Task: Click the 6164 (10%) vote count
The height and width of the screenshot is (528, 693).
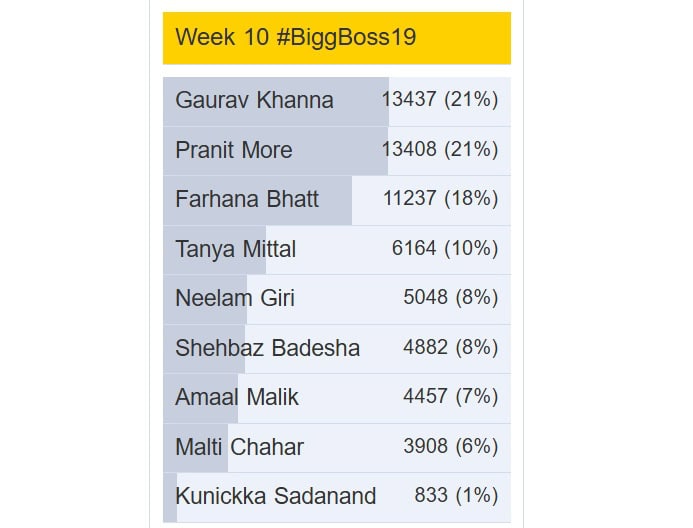Action: (x=444, y=248)
